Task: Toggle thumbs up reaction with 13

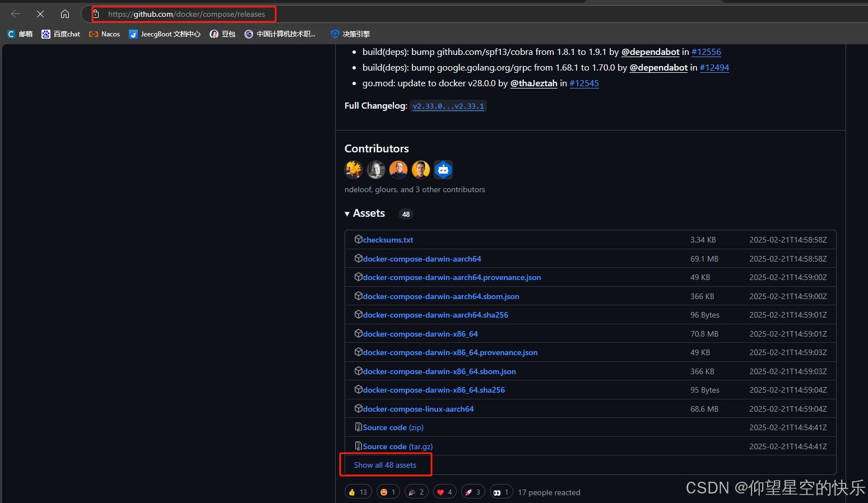Action: [358, 492]
